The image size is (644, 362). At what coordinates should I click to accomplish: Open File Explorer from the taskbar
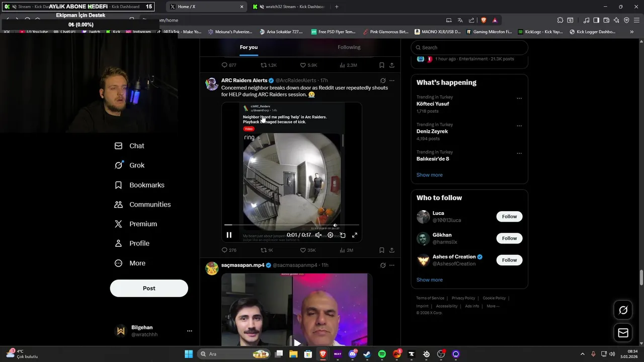point(293,354)
